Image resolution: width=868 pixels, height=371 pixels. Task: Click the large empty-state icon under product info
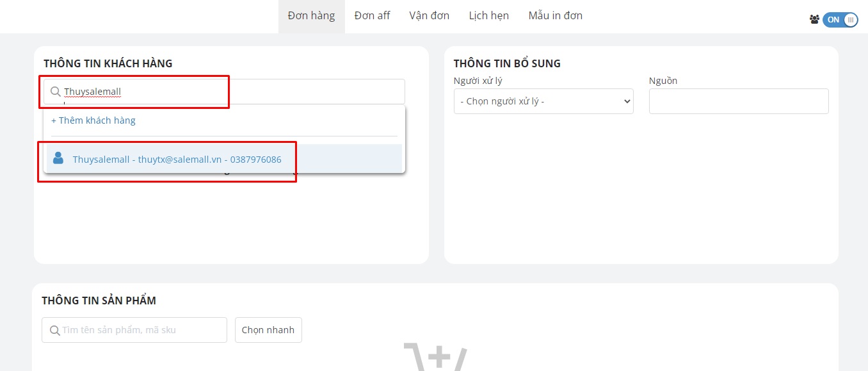[x=435, y=358]
